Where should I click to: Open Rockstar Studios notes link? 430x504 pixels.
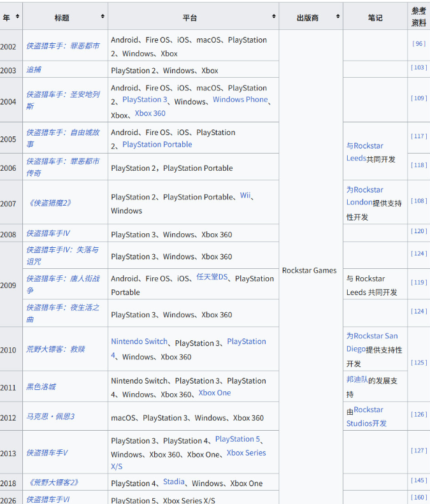point(365,417)
